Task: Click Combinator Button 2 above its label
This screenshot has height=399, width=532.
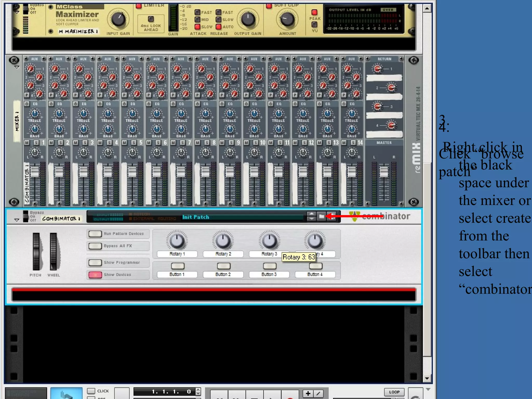Action: (x=224, y=266)
